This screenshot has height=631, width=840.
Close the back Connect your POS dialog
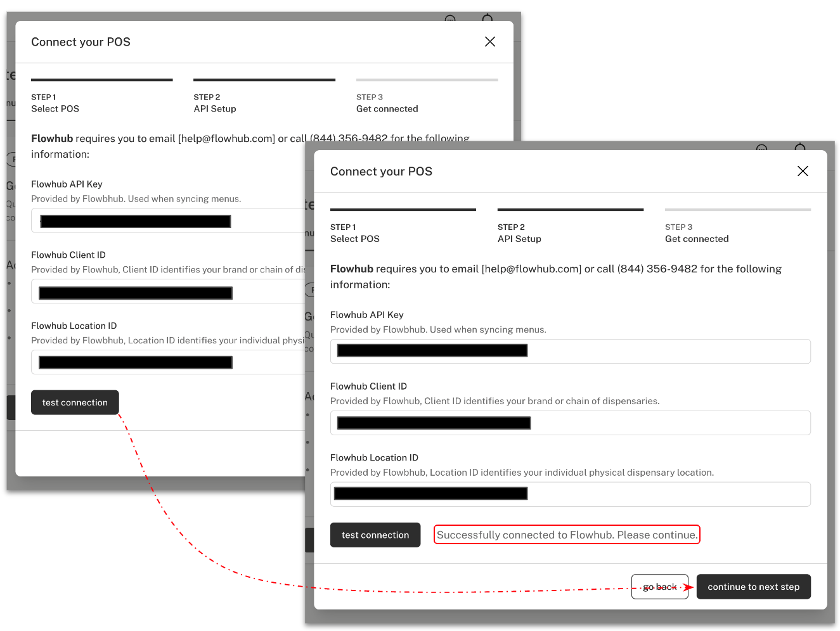pyautogui.click(x=490, y=42)
